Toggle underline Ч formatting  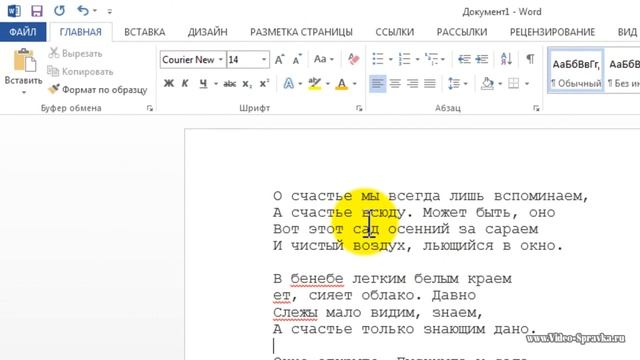point(203,84)
